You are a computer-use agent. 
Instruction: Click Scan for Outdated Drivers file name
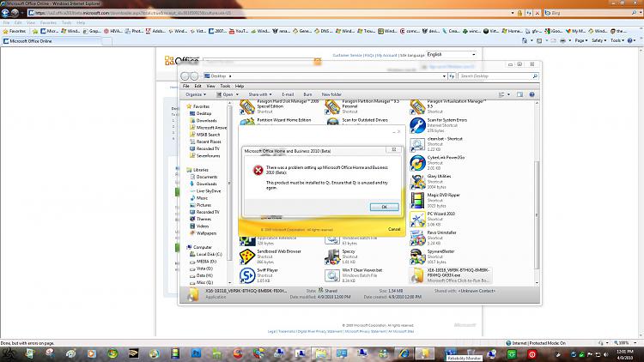pos(365,120)
